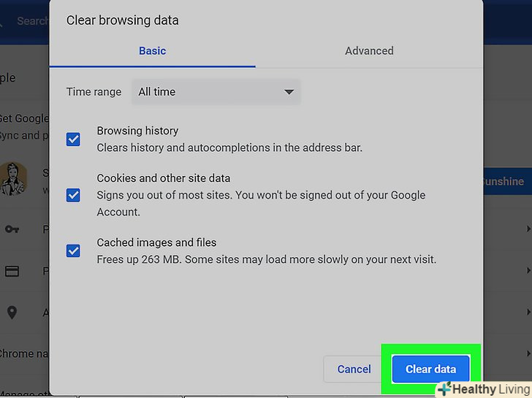Screen dimensions: 532x398
Task: Toggle the Cookies and other site data checkbox
Action: [x=73, y=195]
